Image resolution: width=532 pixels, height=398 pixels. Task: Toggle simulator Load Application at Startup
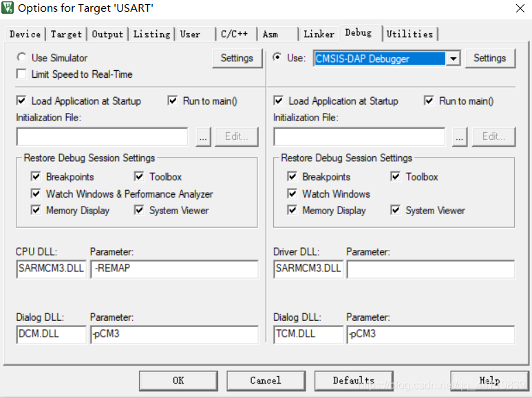(x=21, y=101)
